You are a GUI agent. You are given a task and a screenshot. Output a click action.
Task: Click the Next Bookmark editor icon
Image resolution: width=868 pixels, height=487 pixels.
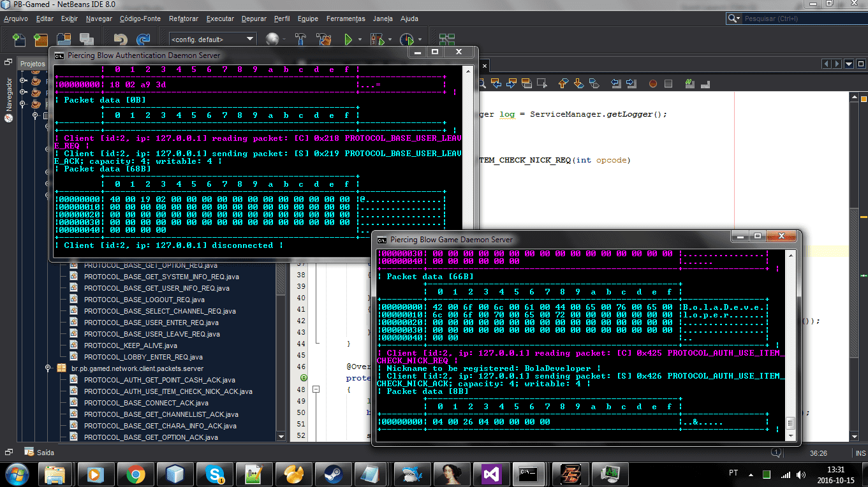pos(578,83)
